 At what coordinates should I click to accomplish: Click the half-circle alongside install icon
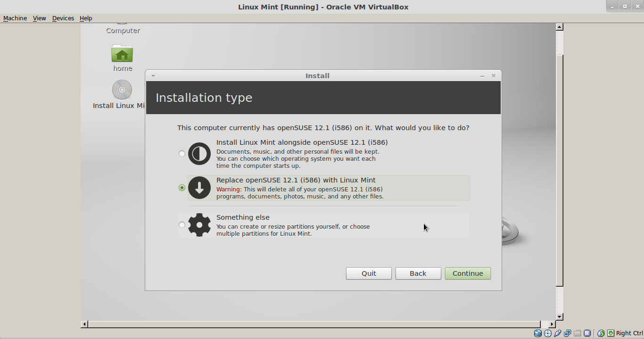point(199,154)
